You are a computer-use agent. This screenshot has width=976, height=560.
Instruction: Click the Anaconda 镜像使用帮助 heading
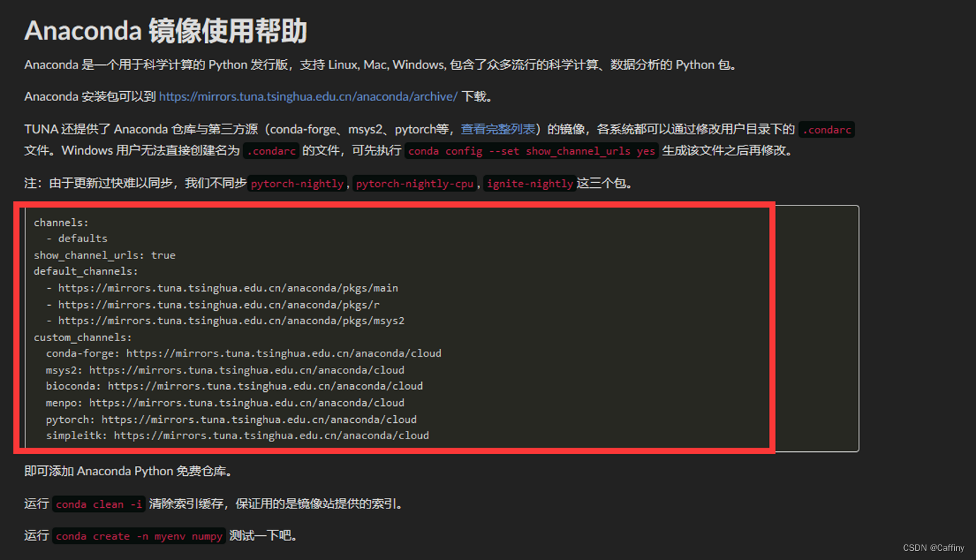pyautogui.click(x=166, y=32)
